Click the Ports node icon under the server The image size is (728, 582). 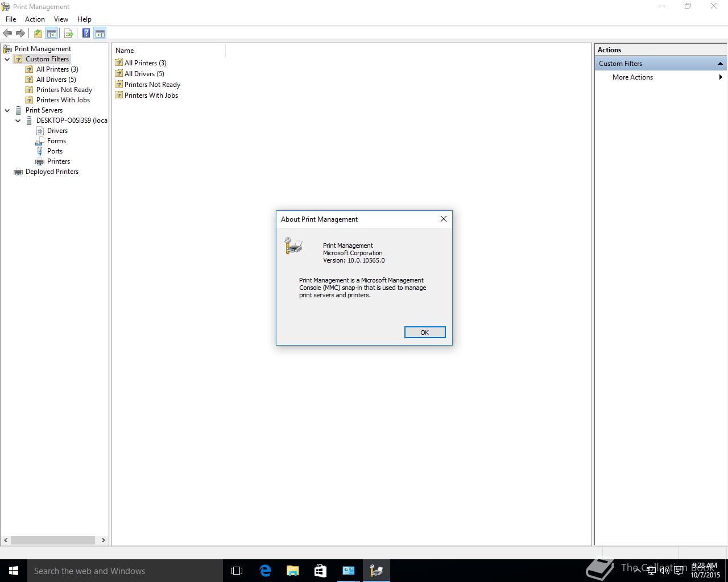click(40, 151)
